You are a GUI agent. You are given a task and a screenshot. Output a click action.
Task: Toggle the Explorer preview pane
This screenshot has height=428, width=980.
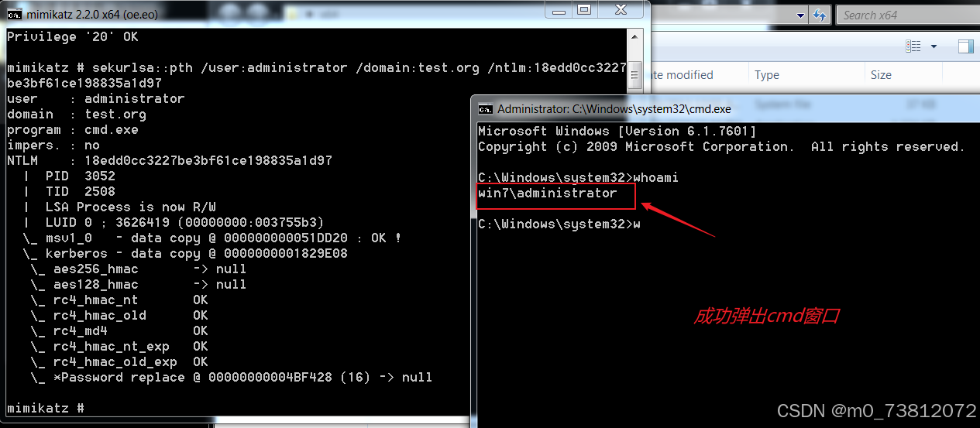tap(965, 46)
